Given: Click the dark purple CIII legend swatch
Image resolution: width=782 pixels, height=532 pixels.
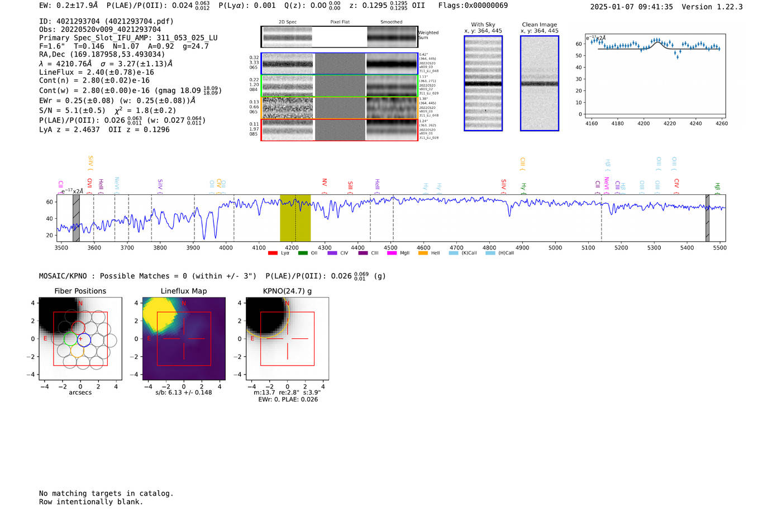Looking at the screenshot, I should click(x=363, y=253).
